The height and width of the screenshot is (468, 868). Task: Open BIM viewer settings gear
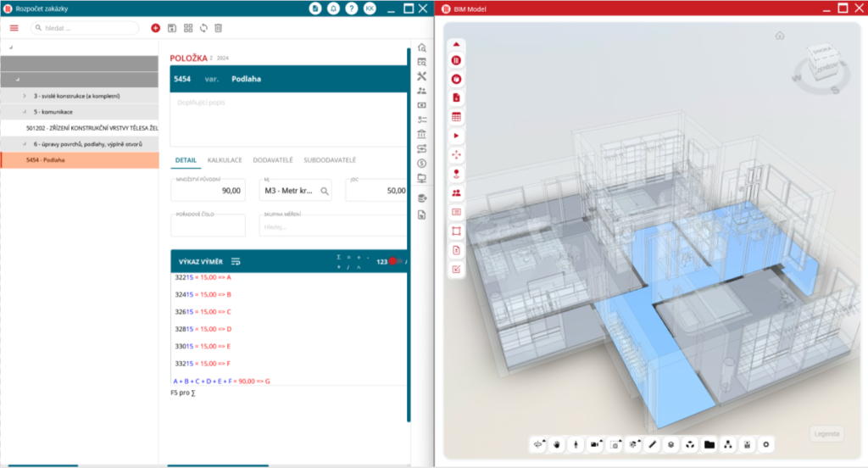(766, 444)
